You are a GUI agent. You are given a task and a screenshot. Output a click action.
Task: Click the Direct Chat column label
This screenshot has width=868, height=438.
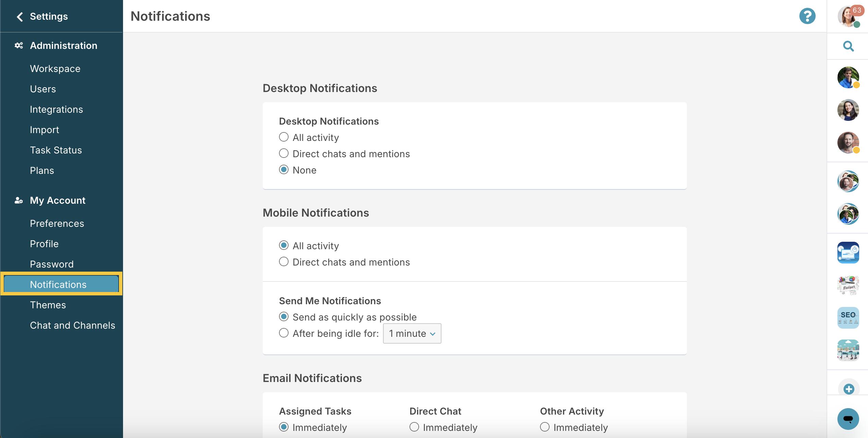[435, 411]
